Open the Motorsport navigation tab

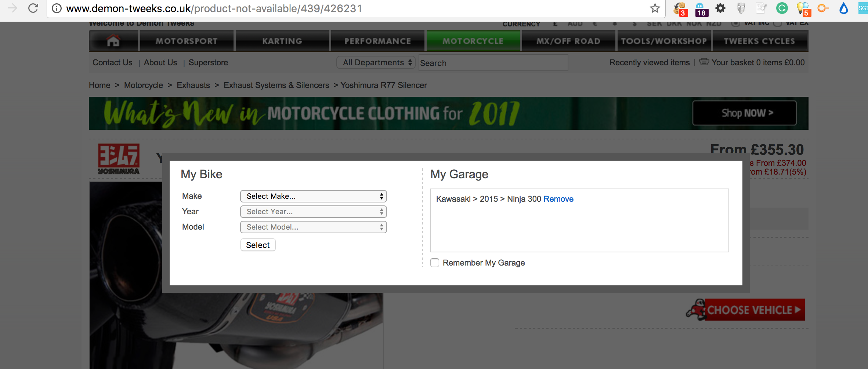(187, 41)
